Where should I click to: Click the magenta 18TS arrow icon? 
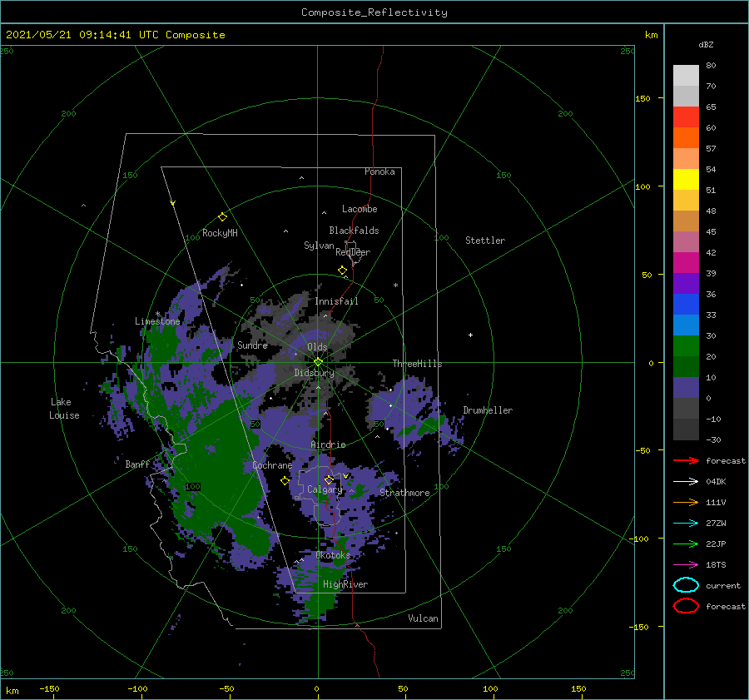tap(686, 565)
